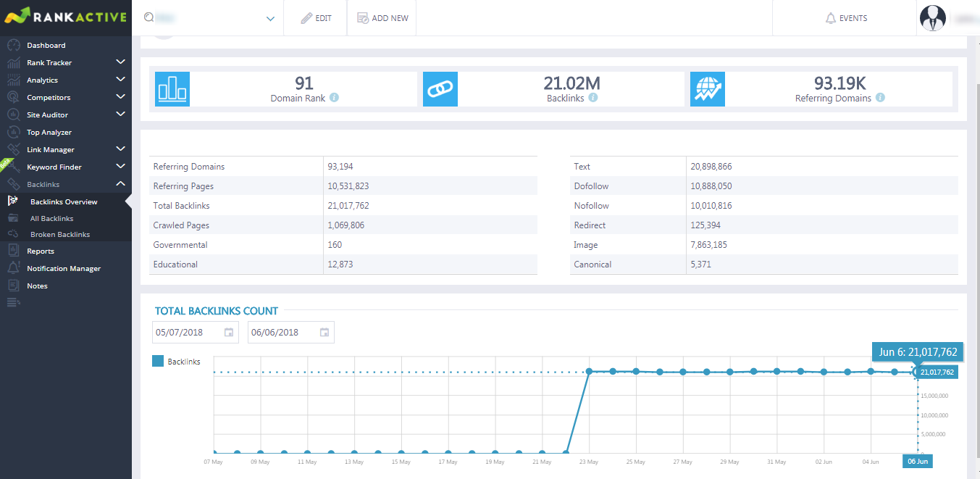Click the Backlinks chain link tile icon
Viewport: 980px width, 479px height.
pos(440,89)
